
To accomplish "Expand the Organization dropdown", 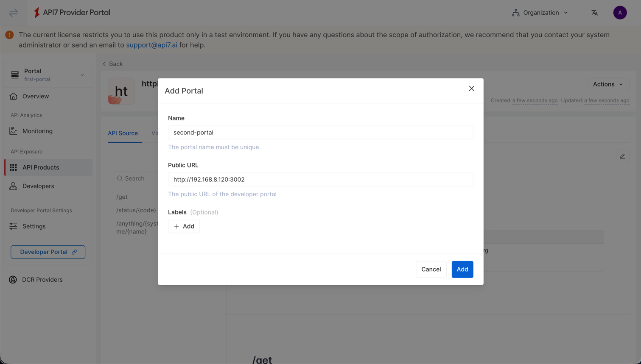I will coord(540,13).
